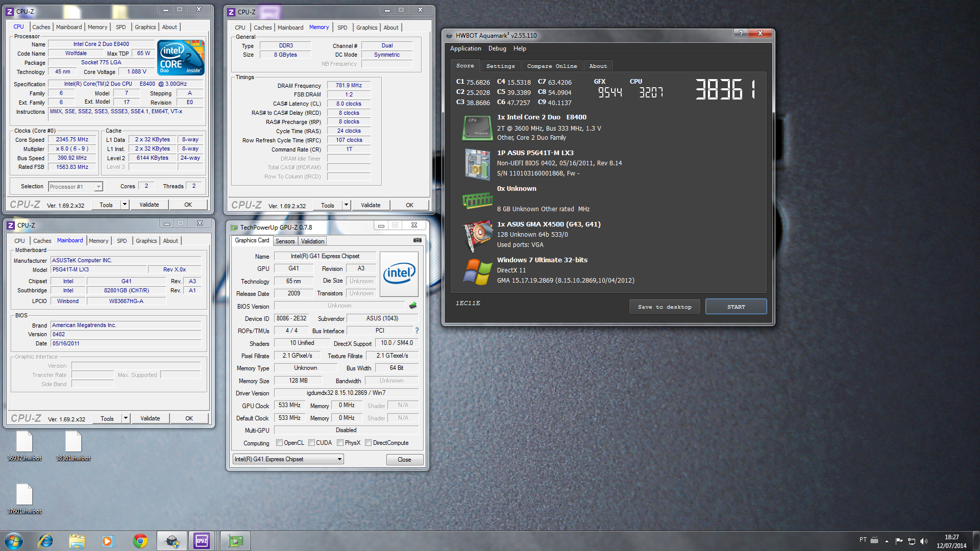This screenshot has height=551, width=980.
Task: Switch to Settings tab in Aquamark
Action: [501, 66]
